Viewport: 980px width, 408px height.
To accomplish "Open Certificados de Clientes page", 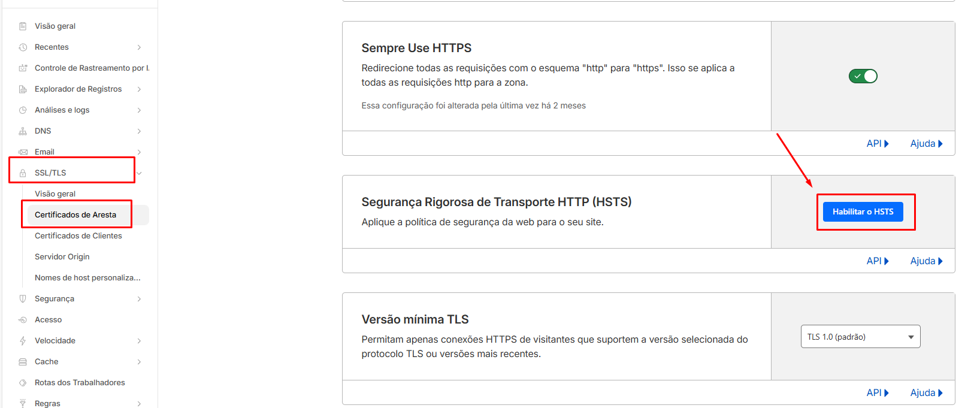I will pos(78,235).
